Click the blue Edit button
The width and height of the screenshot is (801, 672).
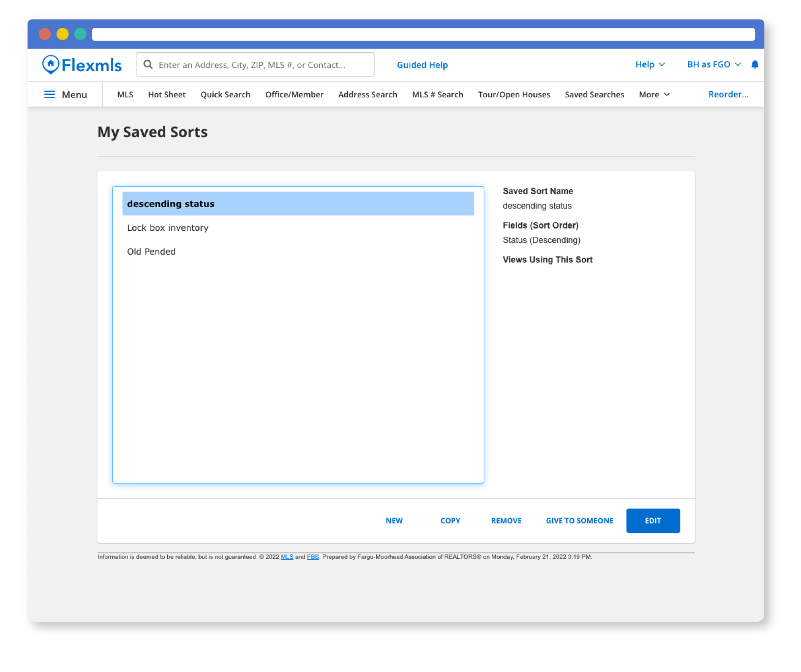[x=652, y=521]
